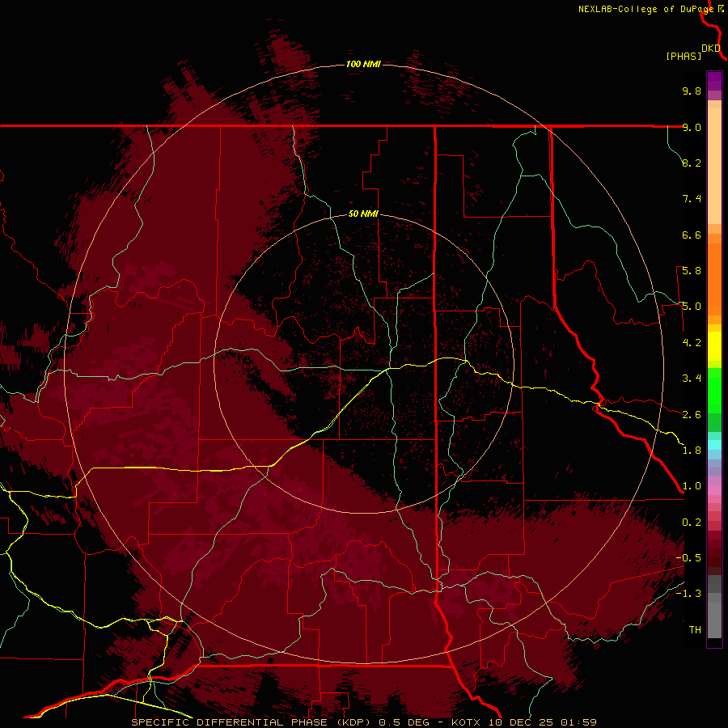The image size is (728, 728).
Task: Select the 7.4 legend value
Action: [x=692, y=199]
